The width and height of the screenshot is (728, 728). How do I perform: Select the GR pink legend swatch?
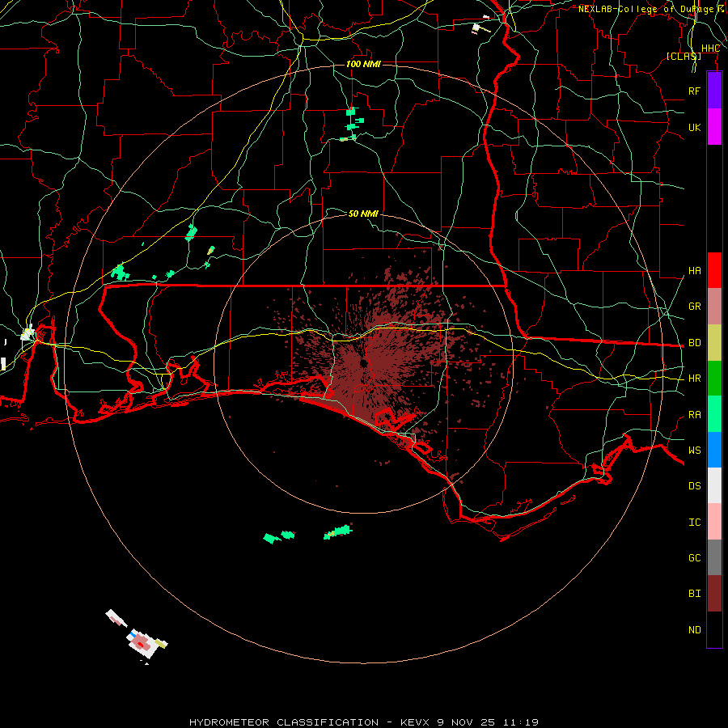click(714, 306)
